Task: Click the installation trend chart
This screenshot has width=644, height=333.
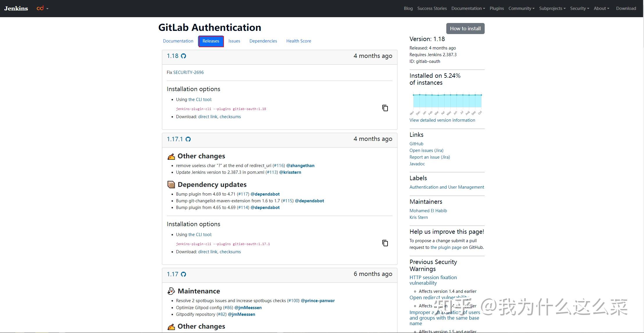Action: 447,101
